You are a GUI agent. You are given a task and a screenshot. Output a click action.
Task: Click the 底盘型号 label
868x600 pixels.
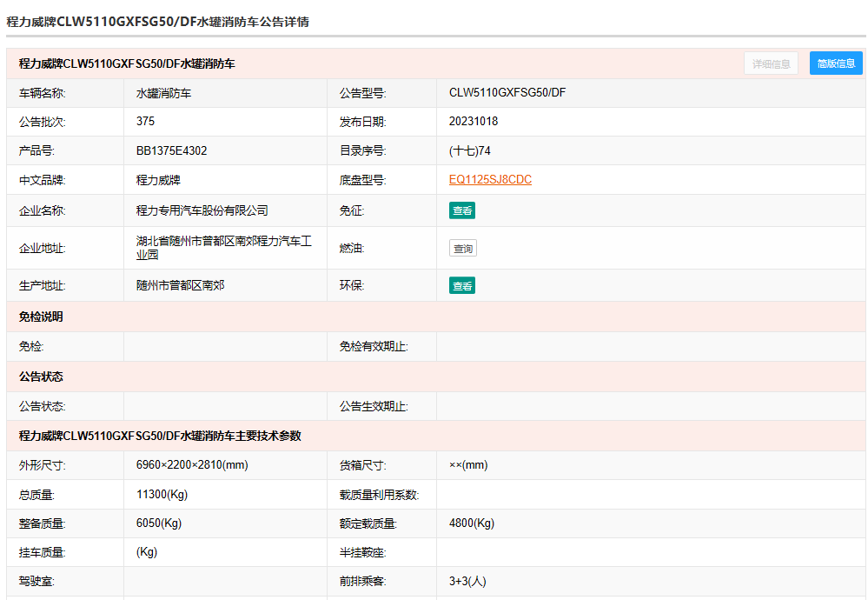tap(362, 180)
